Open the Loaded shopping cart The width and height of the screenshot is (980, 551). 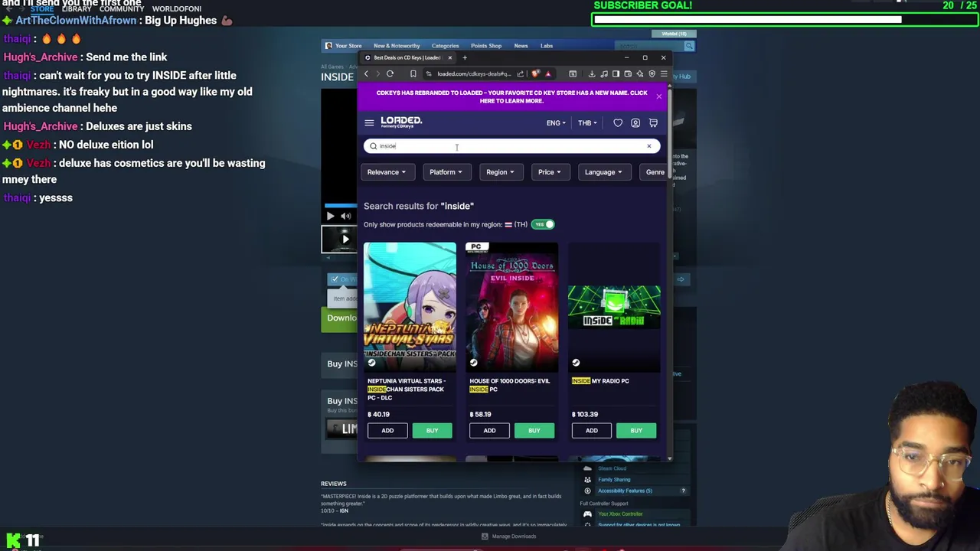(653, 122)
